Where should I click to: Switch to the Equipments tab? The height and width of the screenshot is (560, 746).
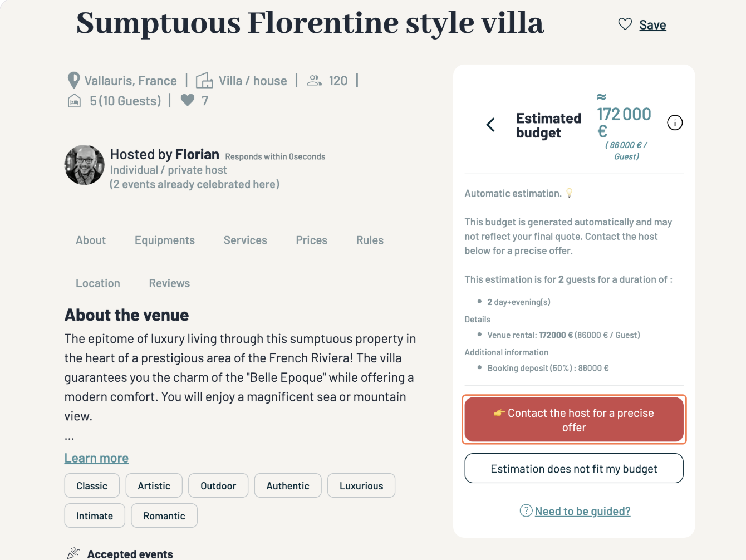click(x=165, y=240)
